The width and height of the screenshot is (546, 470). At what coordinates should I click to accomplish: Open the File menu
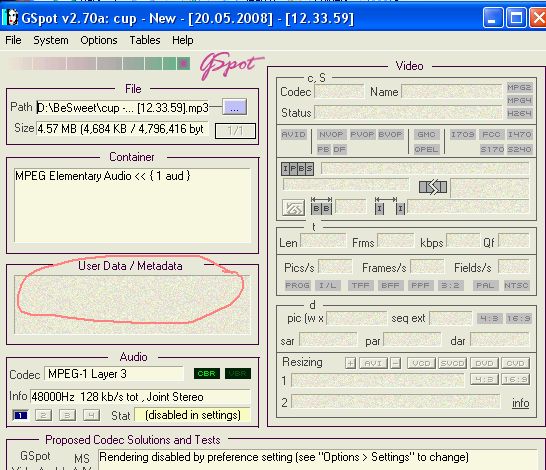[x=13, y=40]
